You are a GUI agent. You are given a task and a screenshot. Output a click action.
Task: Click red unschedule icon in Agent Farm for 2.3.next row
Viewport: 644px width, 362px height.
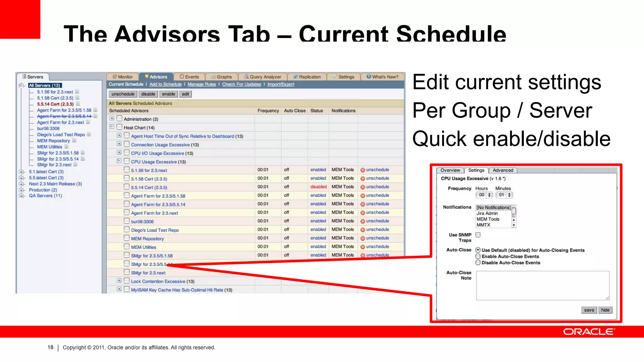363,213
